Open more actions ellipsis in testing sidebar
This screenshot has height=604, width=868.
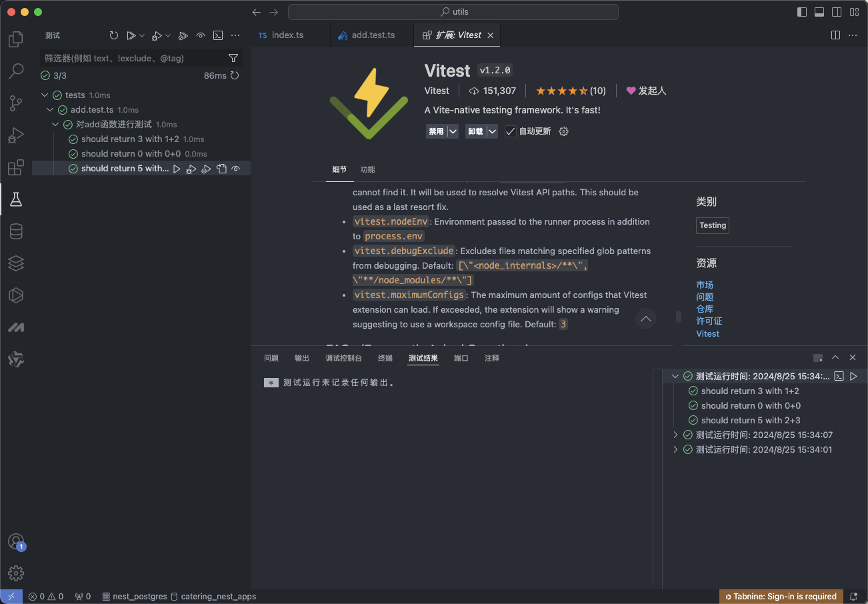click(235, 35)
